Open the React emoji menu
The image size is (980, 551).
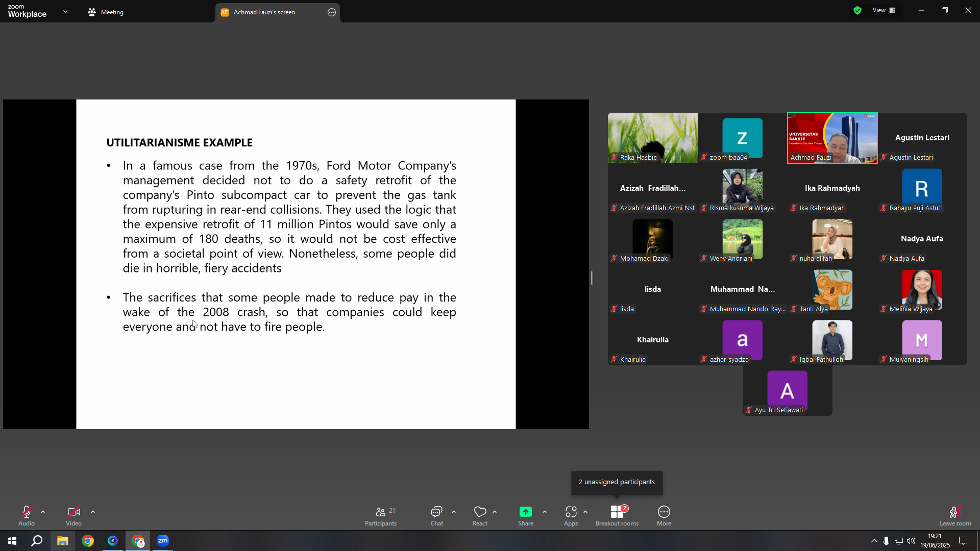click(x=480, y=515)
